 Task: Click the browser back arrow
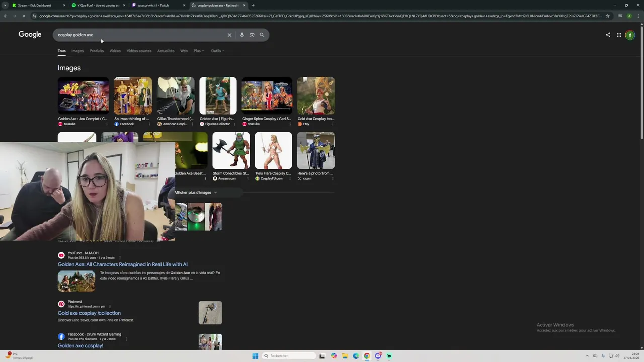[x=6, y=16]
